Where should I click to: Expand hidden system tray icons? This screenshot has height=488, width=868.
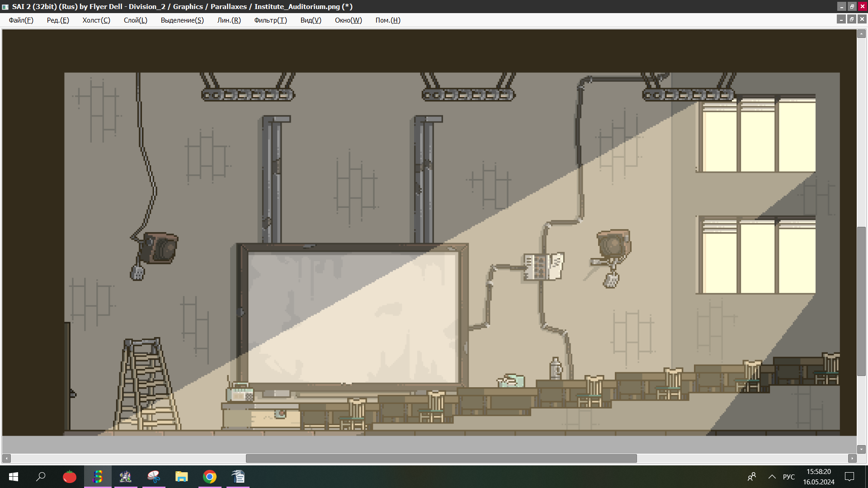772,477
